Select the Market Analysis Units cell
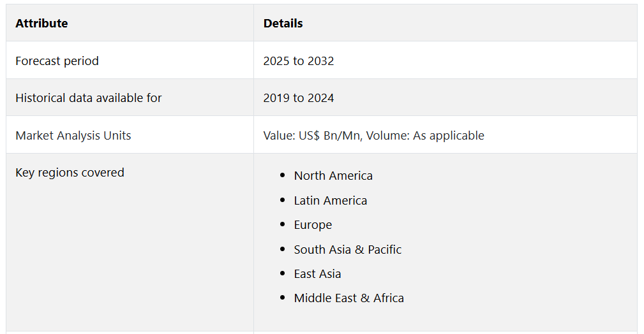Viewport: 644px width, 334px height. pyautogui.click(x=73, y=135)
